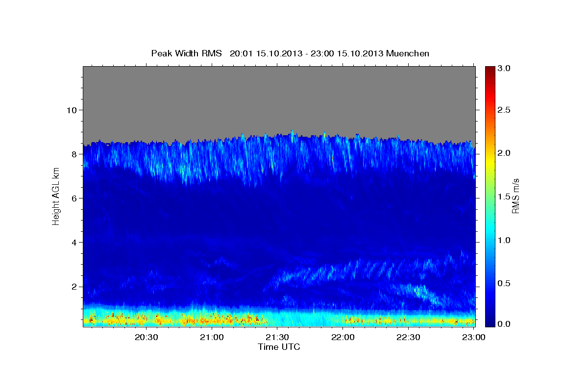Click the colorbar value 0.5
Screen dimensions: 588x392
[x=503, y=283]
